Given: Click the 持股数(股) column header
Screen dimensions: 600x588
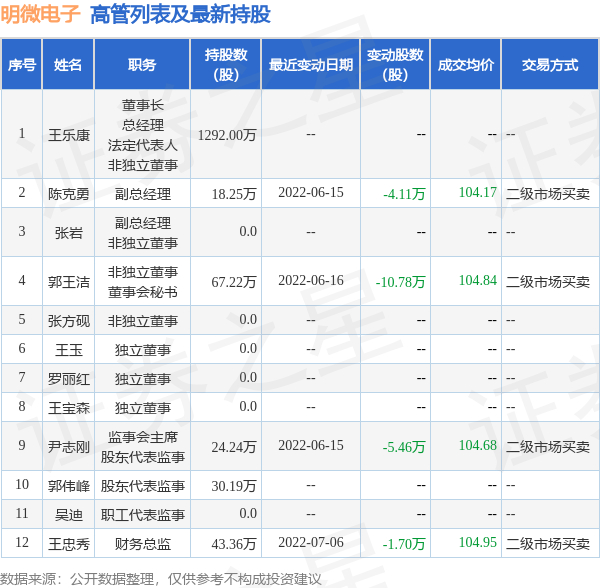Looking at the screenshot, I should click(226, 64).
